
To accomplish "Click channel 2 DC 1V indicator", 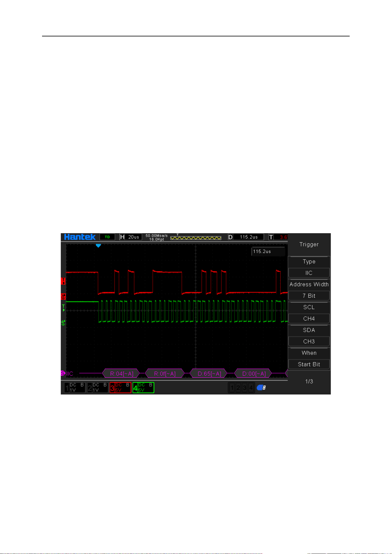I will [x=98, y=387].
